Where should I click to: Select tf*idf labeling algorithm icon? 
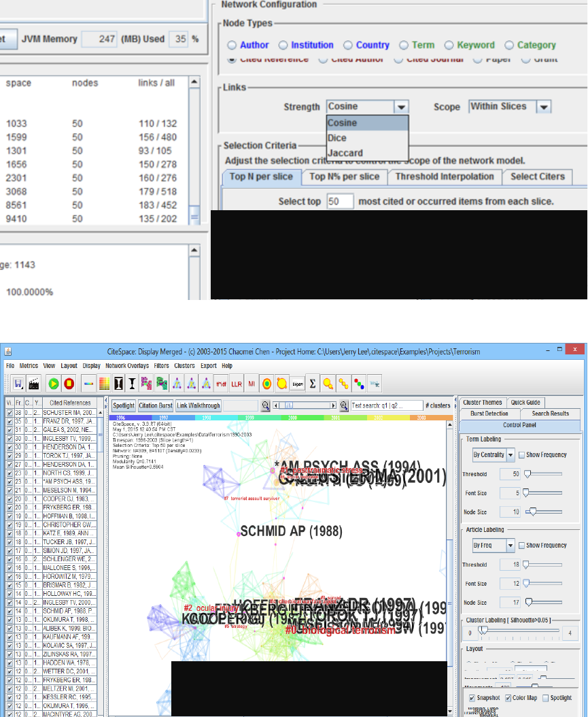(221, 384)
